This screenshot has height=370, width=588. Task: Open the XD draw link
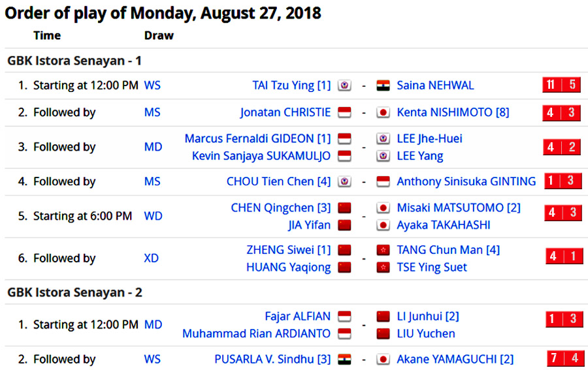tap(152, 258)
